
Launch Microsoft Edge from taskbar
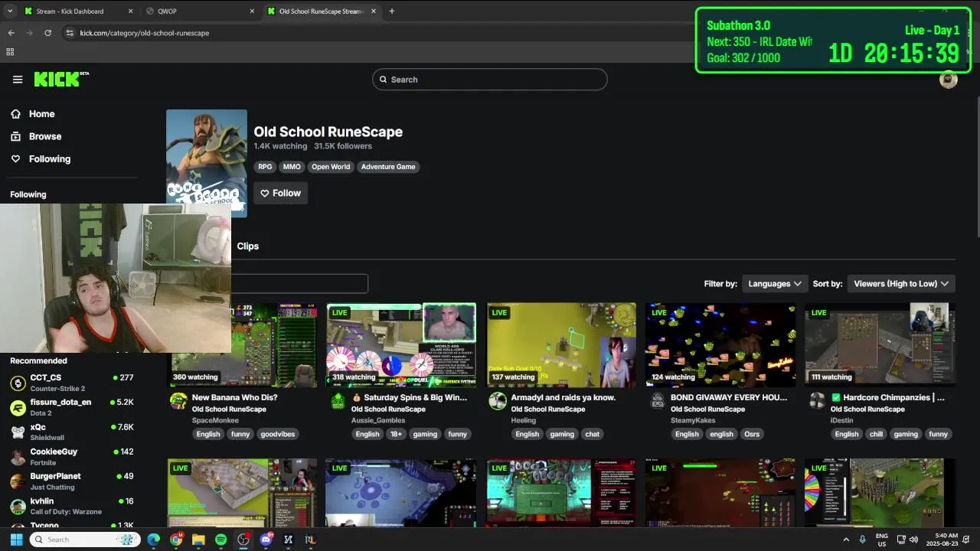154,540
